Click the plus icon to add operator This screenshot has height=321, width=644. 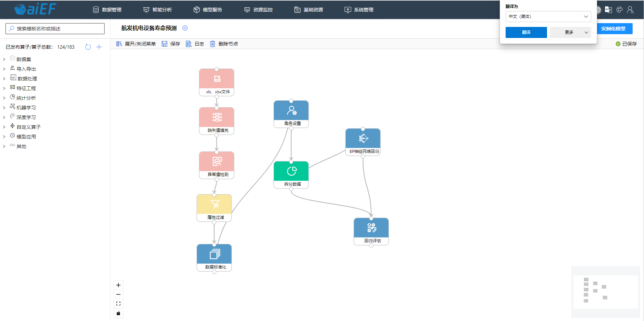click(x=99, y=47)
